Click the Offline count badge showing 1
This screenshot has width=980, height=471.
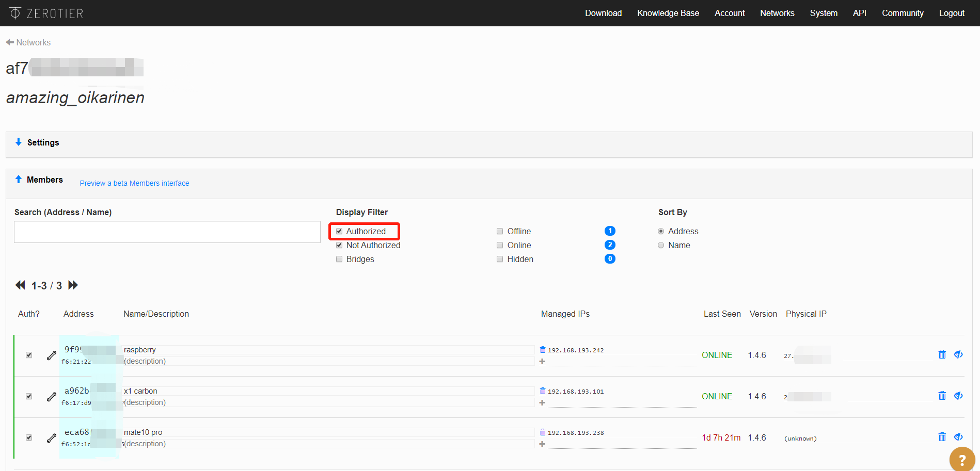tap(610, 231)
